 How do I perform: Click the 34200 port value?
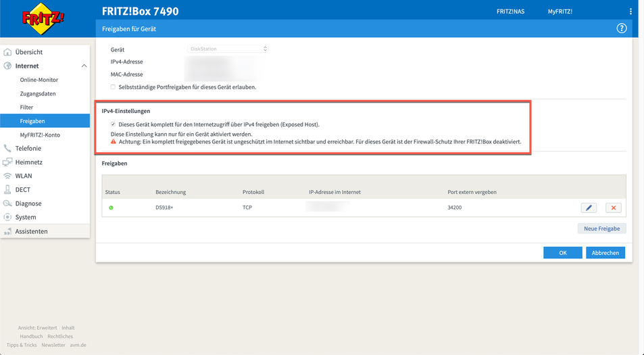point(455,208)
